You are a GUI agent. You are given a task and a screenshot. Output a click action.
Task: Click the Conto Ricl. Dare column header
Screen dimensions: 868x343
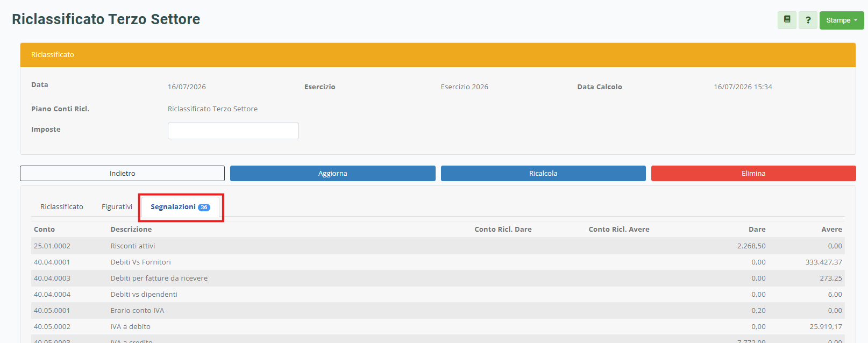point(503,229)
